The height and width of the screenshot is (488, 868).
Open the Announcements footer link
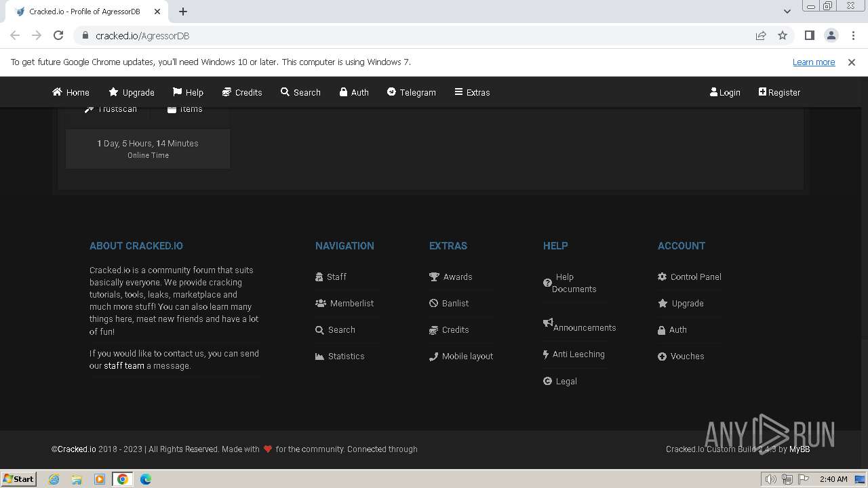coord(580,326)
